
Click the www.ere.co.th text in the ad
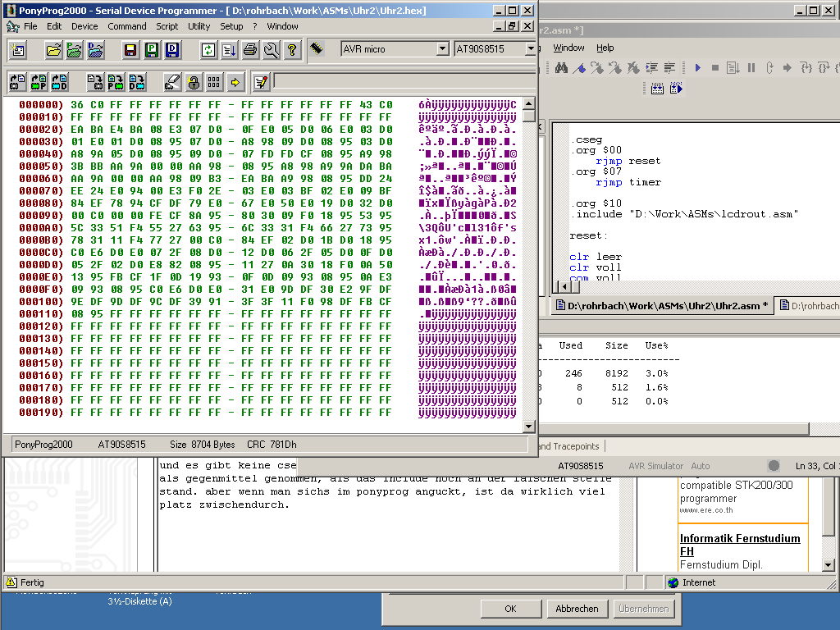(706, 510)
